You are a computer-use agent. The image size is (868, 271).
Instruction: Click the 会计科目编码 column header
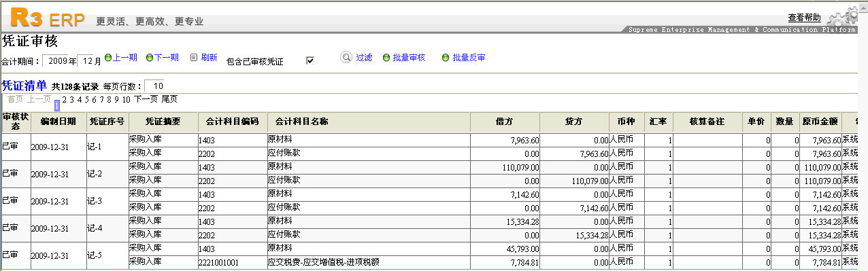(x=233, y=122)
